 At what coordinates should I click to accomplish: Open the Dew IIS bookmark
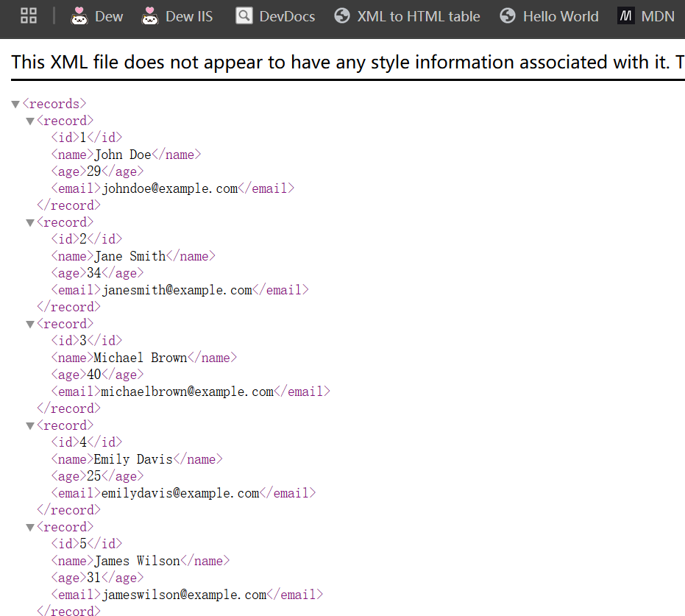coord(177,16)
